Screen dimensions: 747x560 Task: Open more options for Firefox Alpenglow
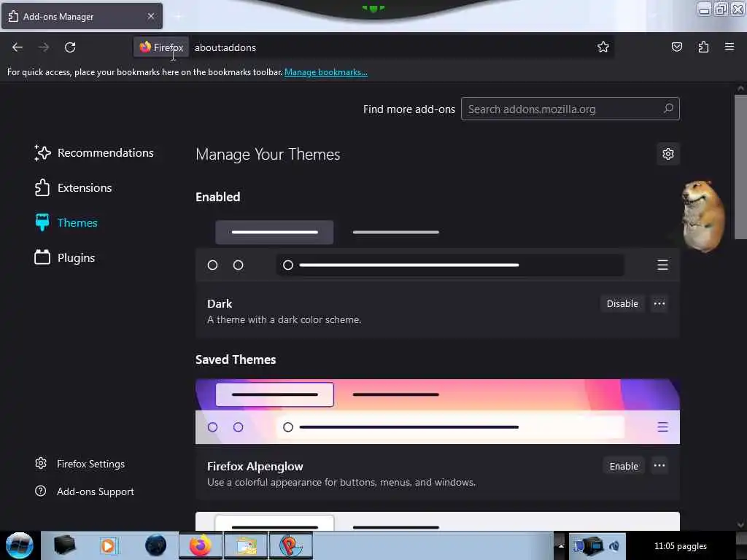click(659, 465)
